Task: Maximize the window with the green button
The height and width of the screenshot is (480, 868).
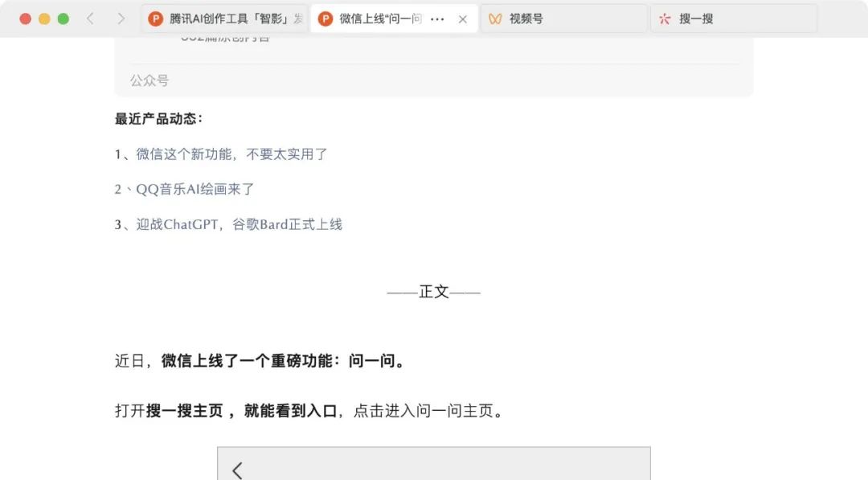Action: pyautogui.click(x=63, y=18)
